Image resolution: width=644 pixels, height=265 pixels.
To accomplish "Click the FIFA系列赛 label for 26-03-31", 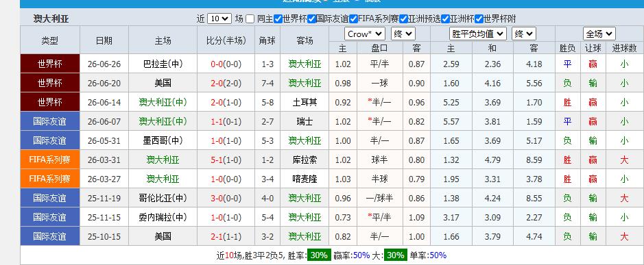I will click(49, 160).
